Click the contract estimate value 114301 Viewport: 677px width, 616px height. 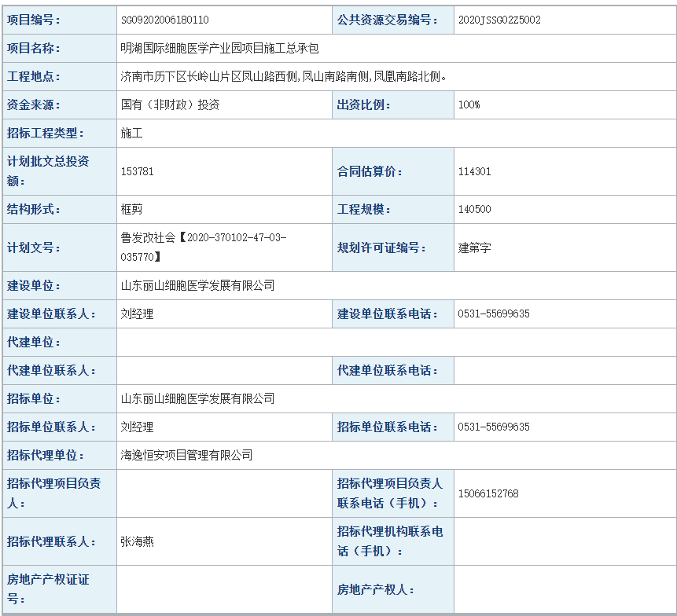click(x=474, y=170)
